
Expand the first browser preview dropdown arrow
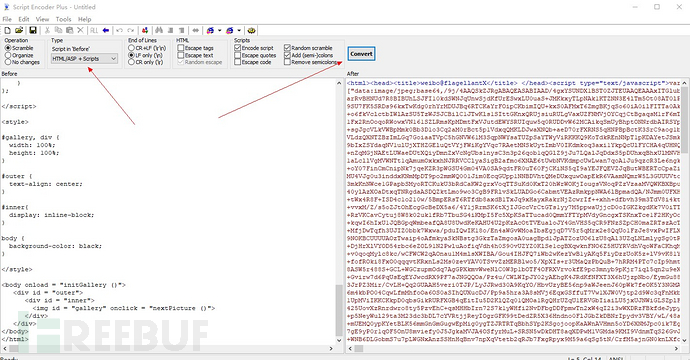coord(219,30)
